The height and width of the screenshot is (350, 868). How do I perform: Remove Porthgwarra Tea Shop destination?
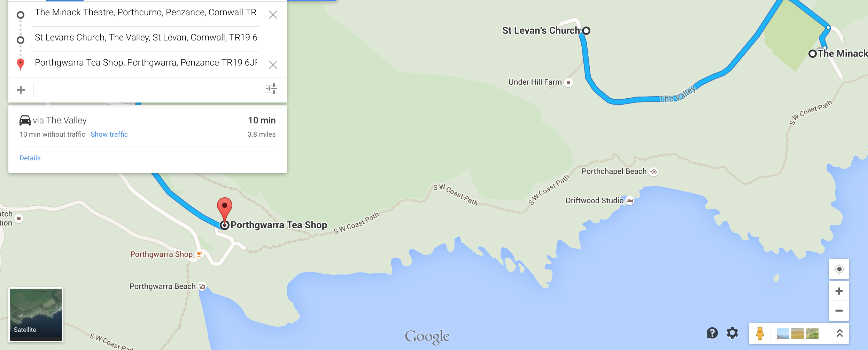(273, 65)
